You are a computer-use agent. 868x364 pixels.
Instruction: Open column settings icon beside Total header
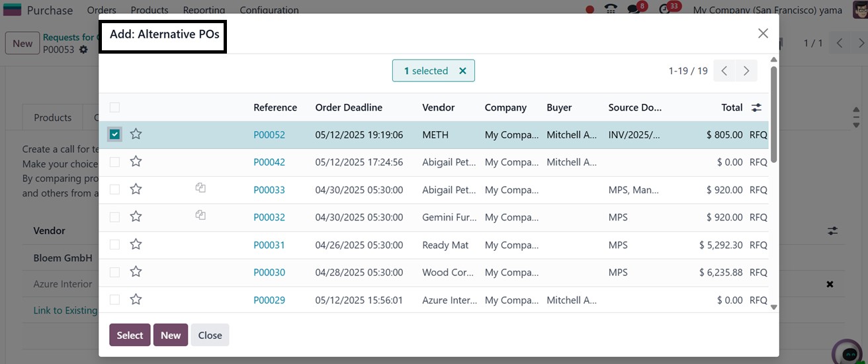point(757,107)
